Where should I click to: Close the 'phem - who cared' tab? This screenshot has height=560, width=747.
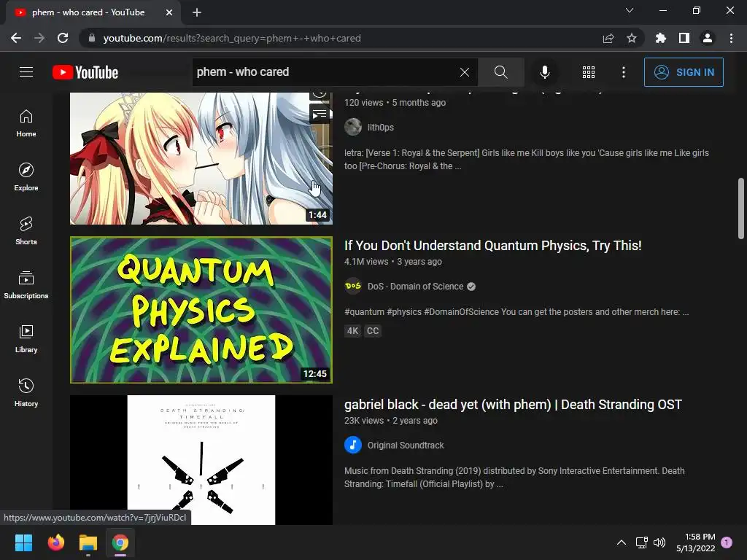coord(169,12)
